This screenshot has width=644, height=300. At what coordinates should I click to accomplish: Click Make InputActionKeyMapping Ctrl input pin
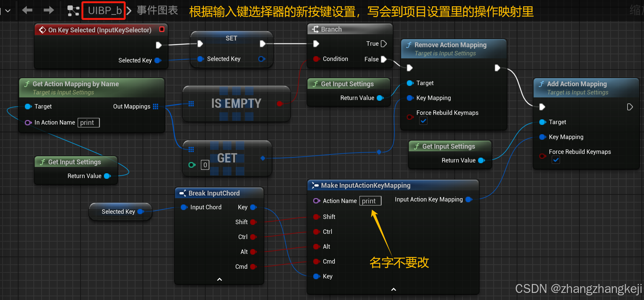click(316, 232)
